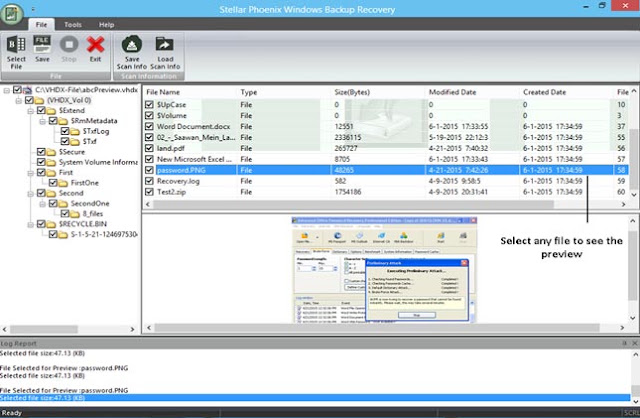Screen dimensions: 640x418
Task: Select the FirstOne folder icon
Action: (x=63, y=183)
